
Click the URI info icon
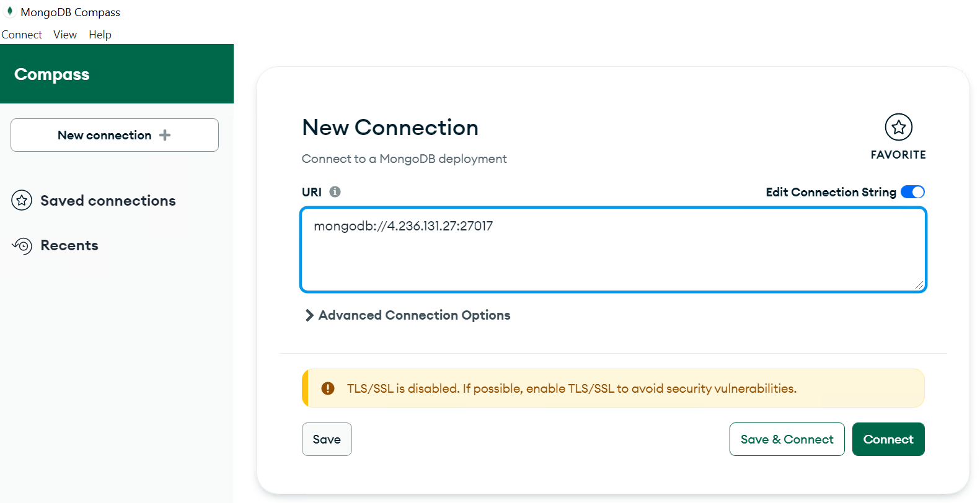click(335, 191)
